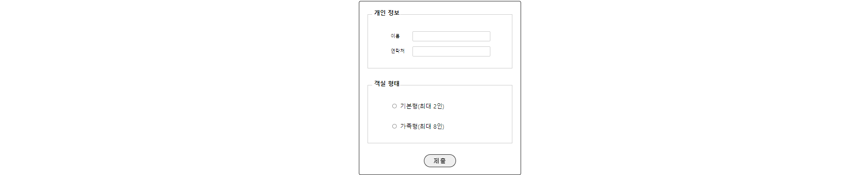
Task: Select the 가족형(최대 8인) radio button
Action: tap(394, 126)
